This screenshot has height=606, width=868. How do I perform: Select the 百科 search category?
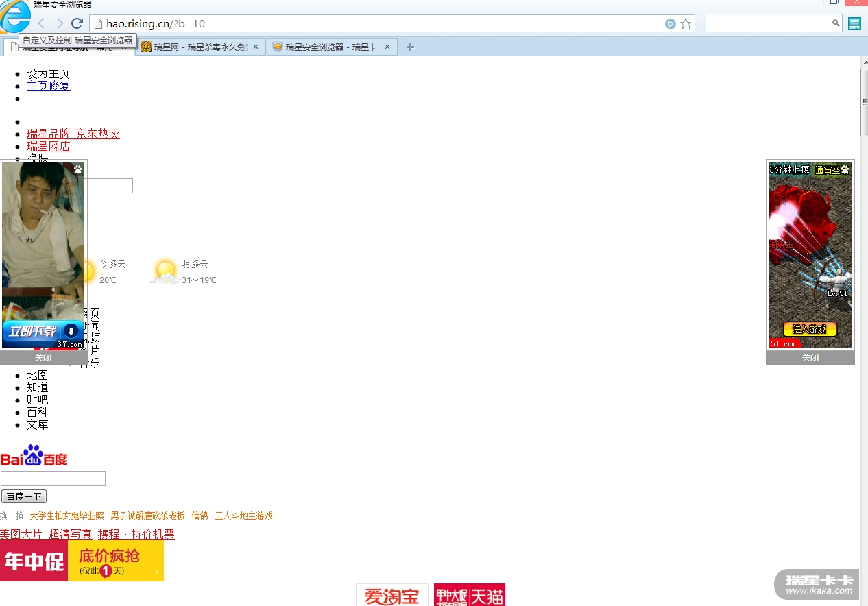tap(38, 412)
